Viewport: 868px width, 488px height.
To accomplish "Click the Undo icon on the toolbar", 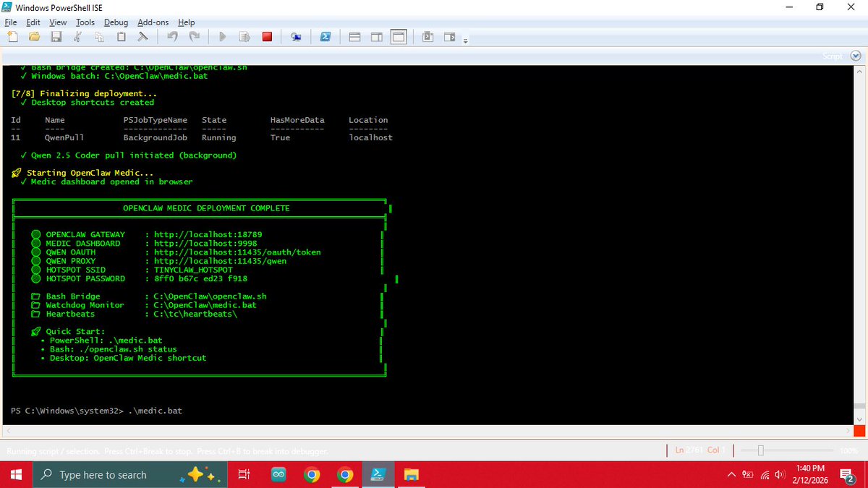I will click(x=173, y=36).
